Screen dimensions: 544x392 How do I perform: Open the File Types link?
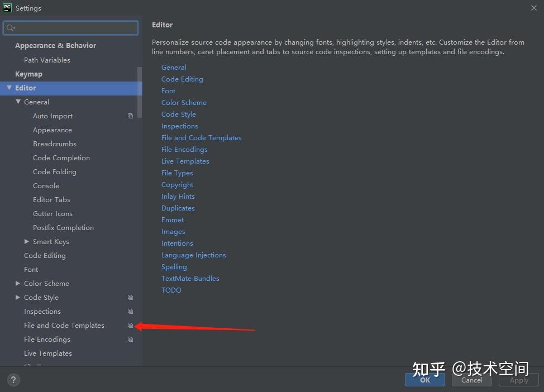(x=177, y=173)
